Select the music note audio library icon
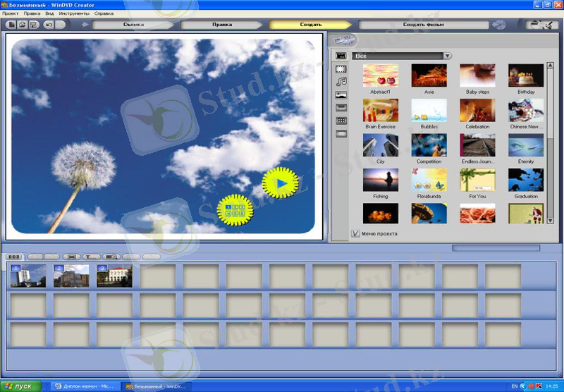The width and height of the screenshot is (564, 392). 341,81
